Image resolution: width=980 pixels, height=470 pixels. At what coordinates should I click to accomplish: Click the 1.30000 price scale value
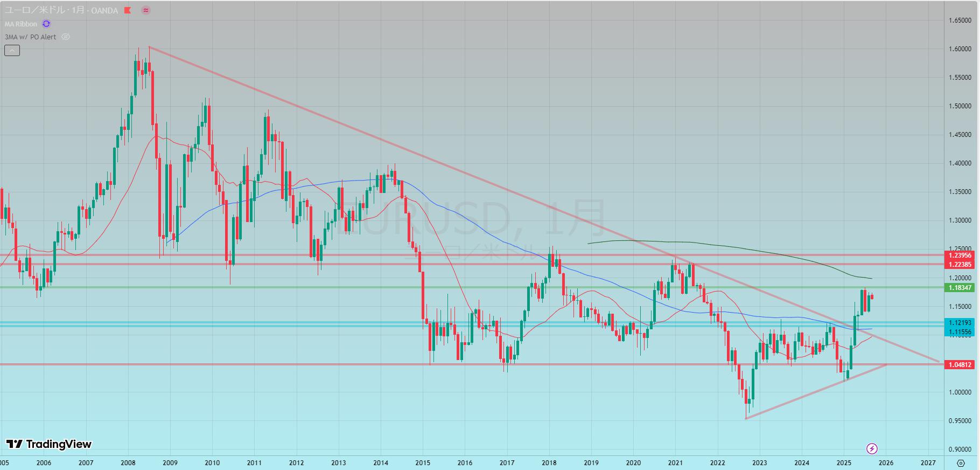(960, 220)
